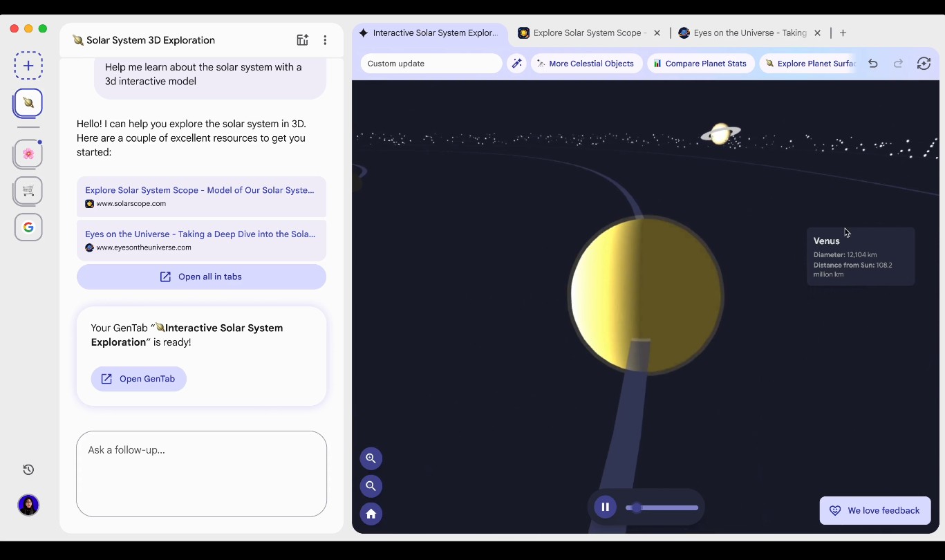
Task: Click the undo arrow icon
Action: (873, 64)
